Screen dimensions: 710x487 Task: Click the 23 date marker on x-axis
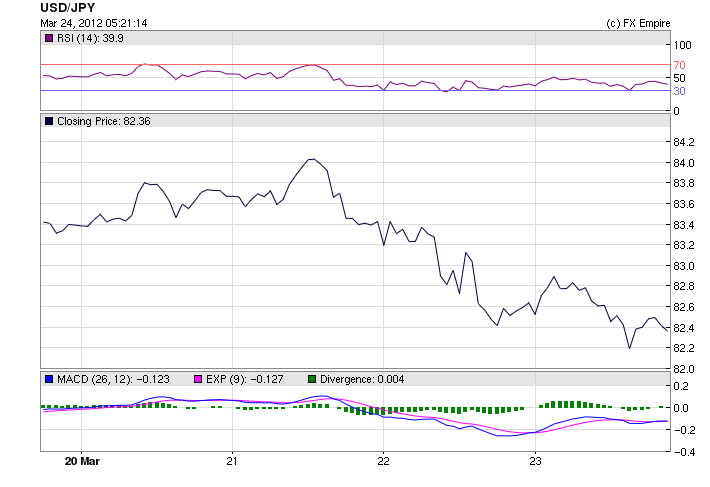tap(535, 462)
